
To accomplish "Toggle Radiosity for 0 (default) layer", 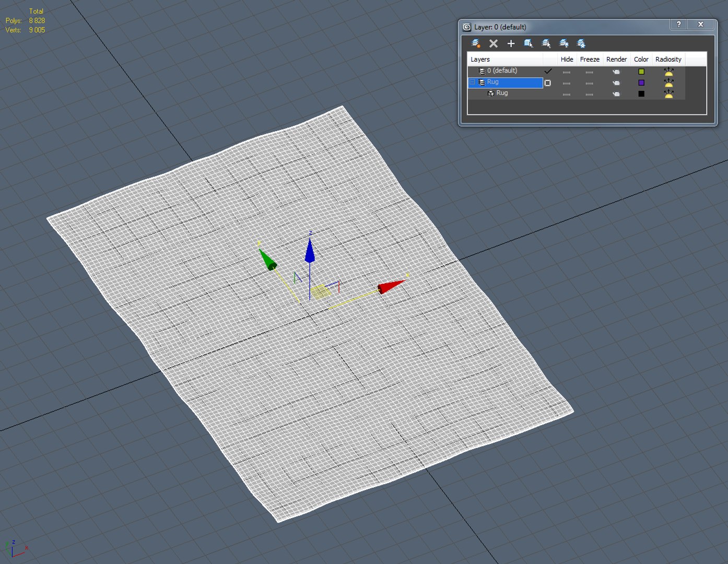I will (668, 72).
